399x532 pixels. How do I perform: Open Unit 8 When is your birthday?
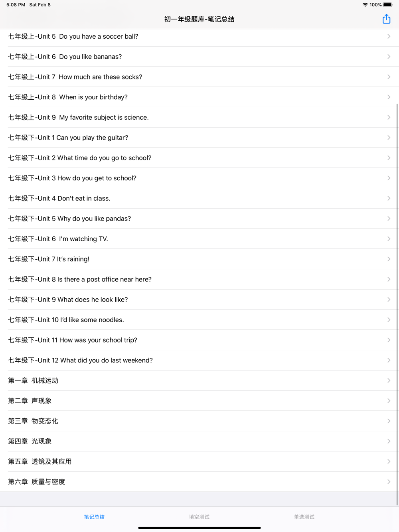click(68, 97)
